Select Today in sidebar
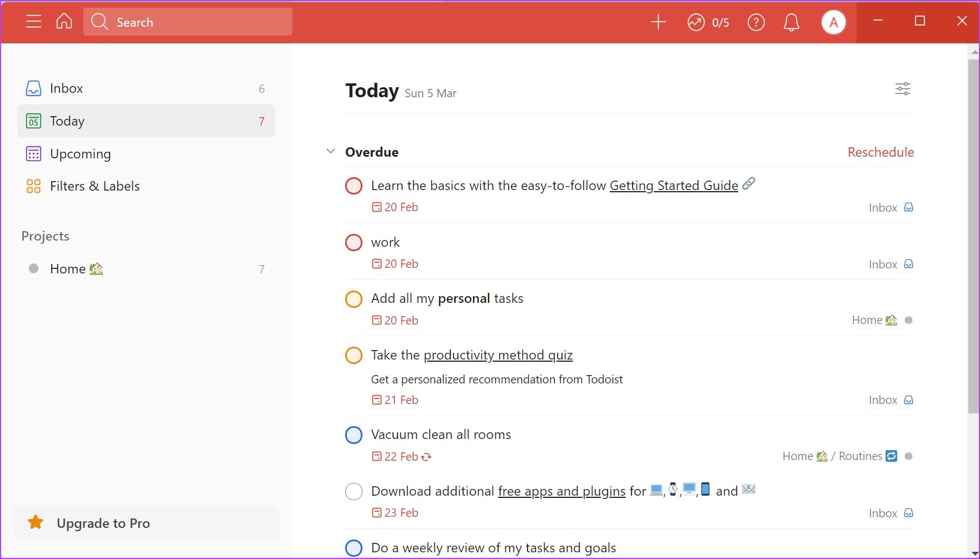Image resolution: width=980 pixels, height=559 pixels. 146,121
